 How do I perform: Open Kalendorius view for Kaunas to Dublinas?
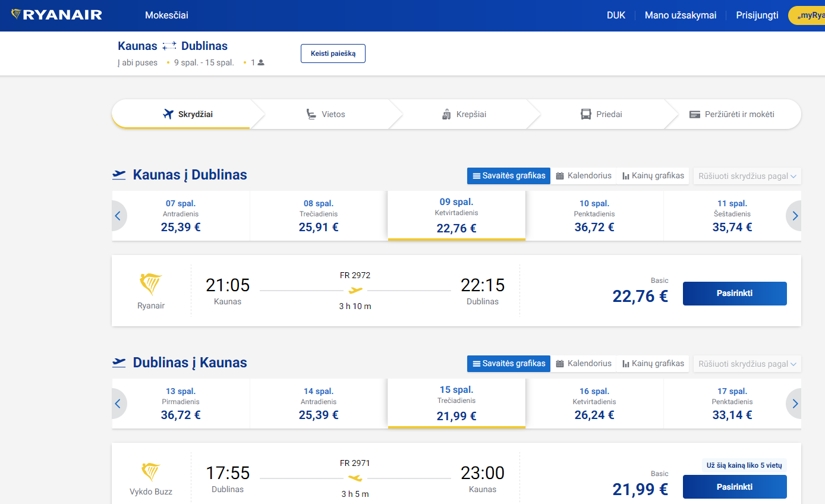coord(584,175)
